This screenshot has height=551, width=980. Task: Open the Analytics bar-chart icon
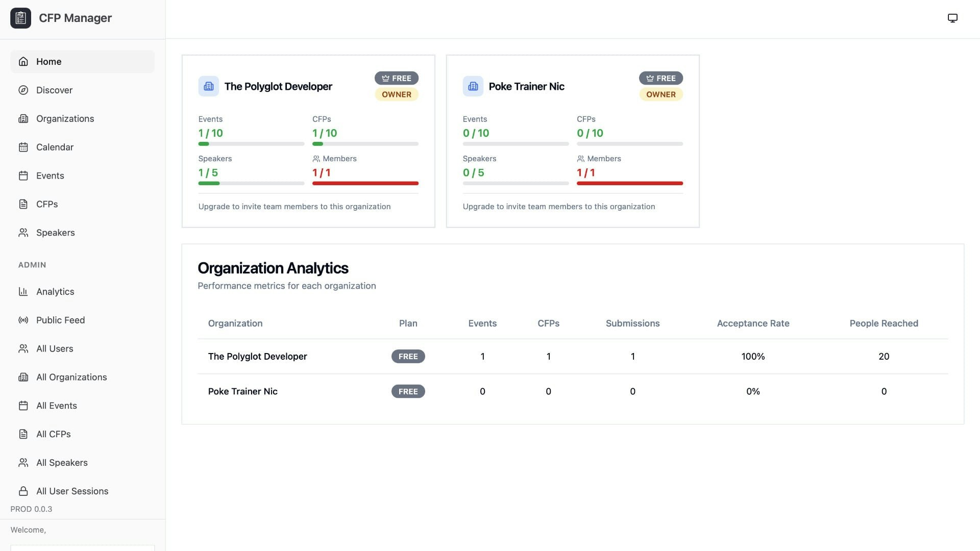click(23, 291)
